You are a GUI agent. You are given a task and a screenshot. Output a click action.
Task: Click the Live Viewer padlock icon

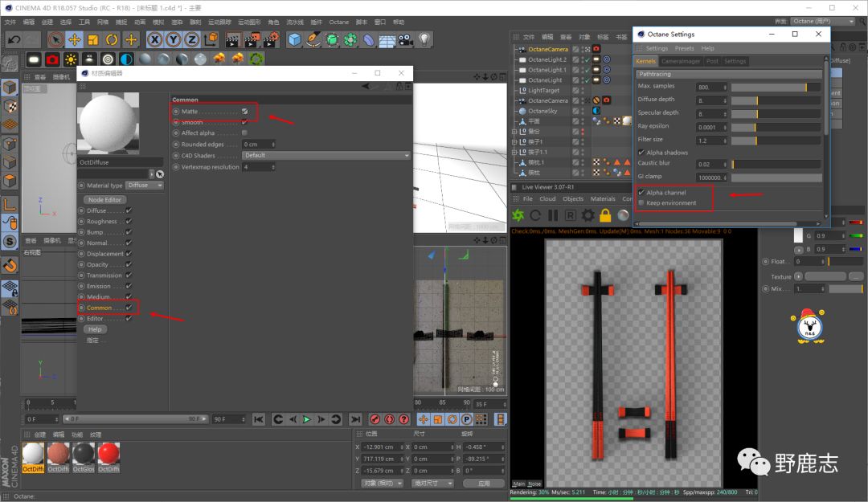click(605, 215)
